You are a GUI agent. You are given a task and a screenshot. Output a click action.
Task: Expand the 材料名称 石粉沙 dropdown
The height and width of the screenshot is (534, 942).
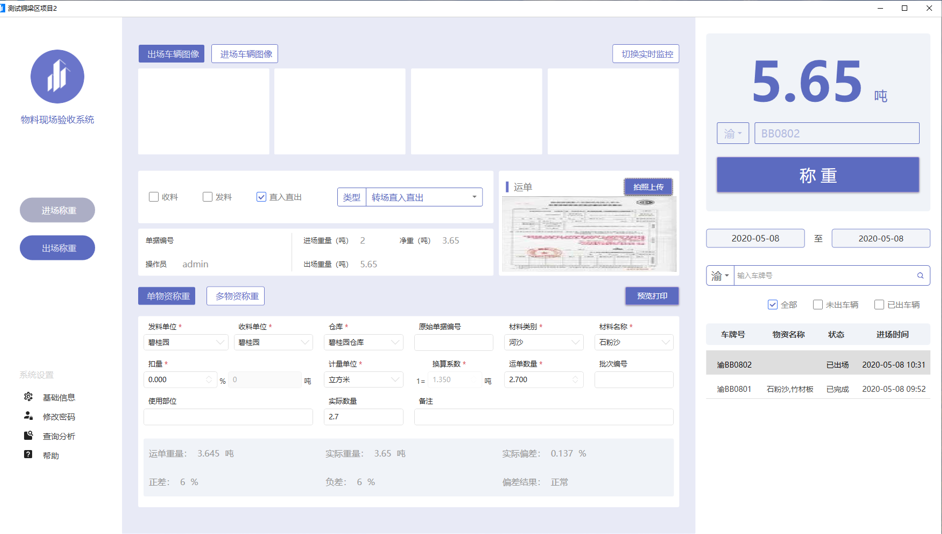[634, 342]
